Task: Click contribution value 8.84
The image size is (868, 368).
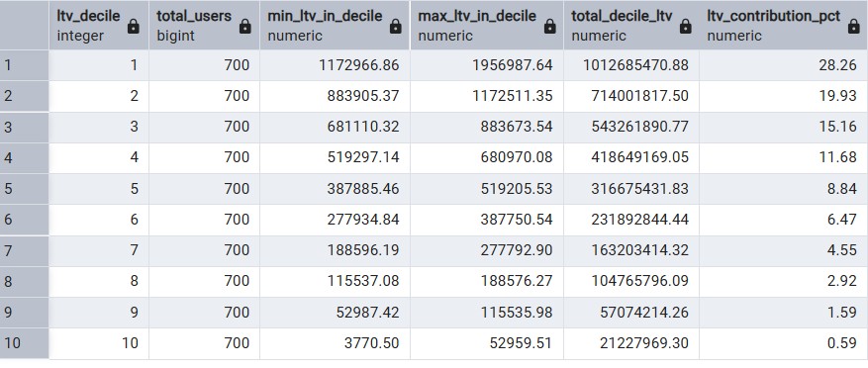Action: (842, 189)
